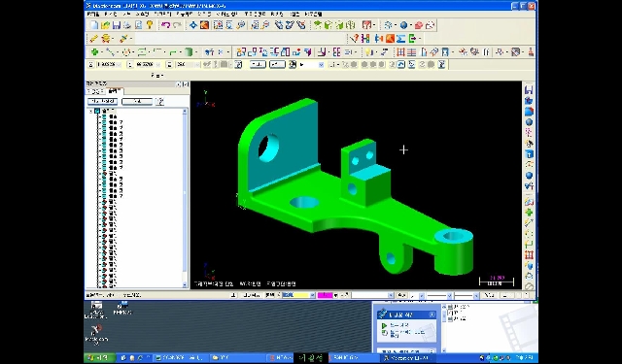Click the magenta color swatch in status bar
Viewport: 622px width, 364px height.
pos(326,295)
